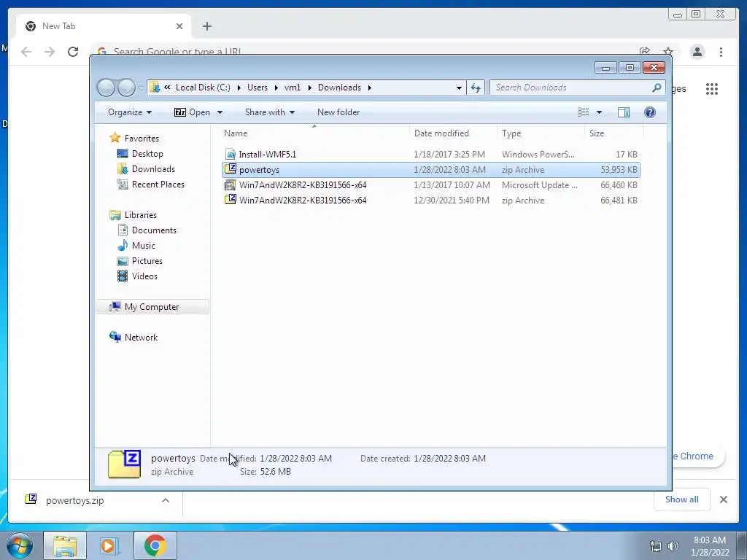Open the Organize menu
This screenshot has width=747, height=560.
[x=130, y=112]
